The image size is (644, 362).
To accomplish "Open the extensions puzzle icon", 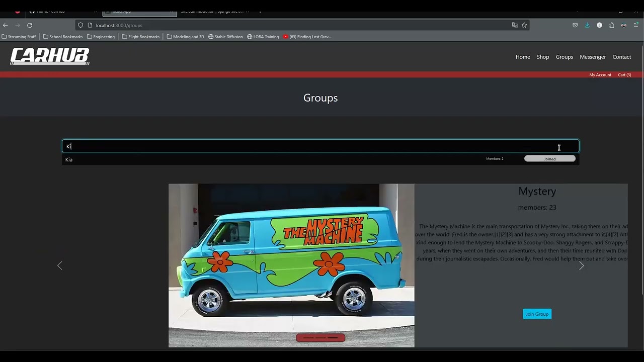I will (612, 25).
